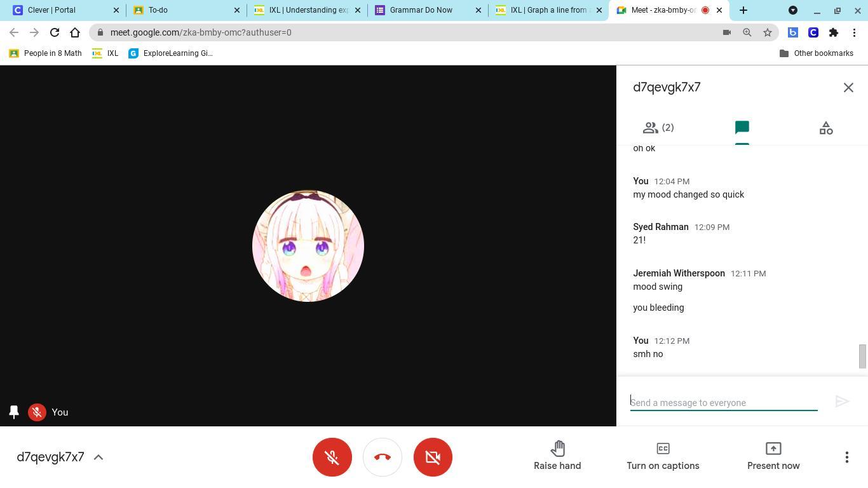Turn the camera on with the red video button
Image resolution: width=868 pixels, height=488 pixels.
tap(433, 457)
